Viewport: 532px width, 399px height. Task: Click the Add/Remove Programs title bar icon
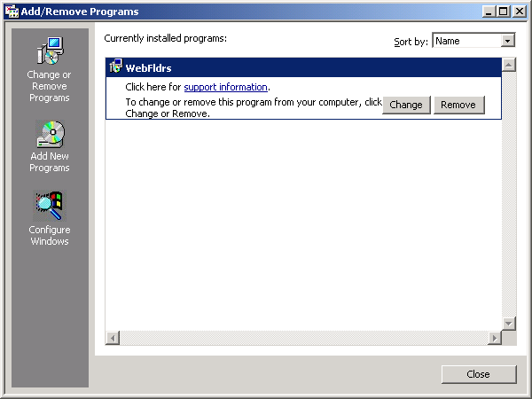[x=12, y=12]
